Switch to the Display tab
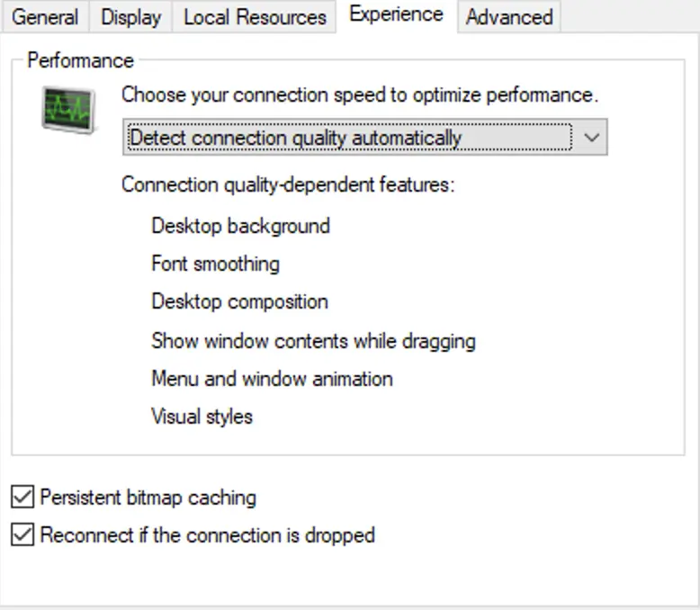This screenshot has width=700, height=610. pyautogui.click(x=130, y=17)
